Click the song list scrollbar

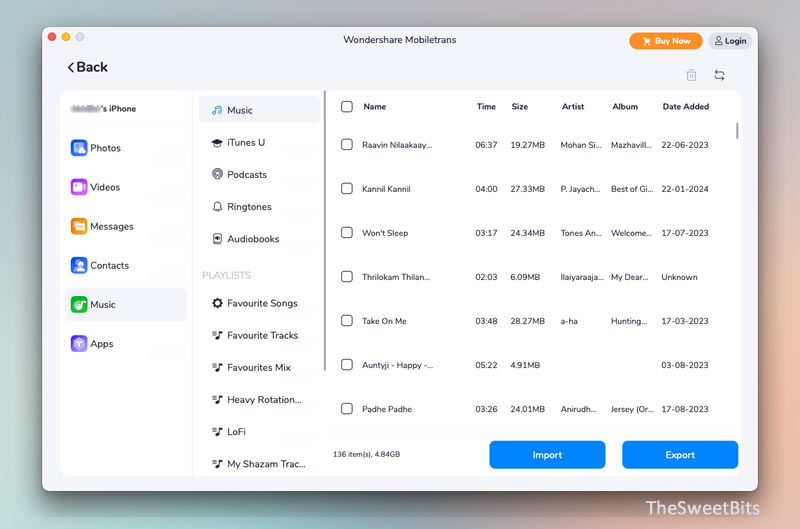[x=737, y=131]
